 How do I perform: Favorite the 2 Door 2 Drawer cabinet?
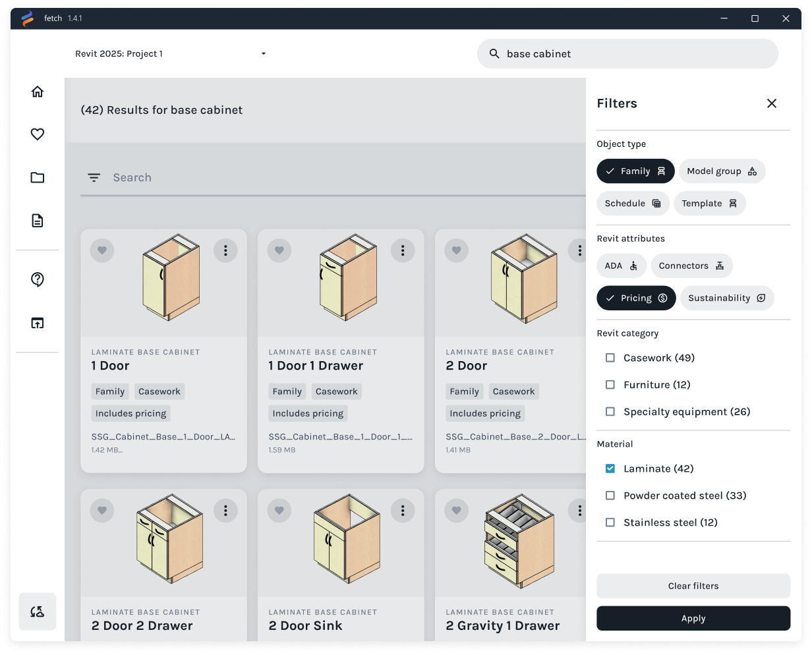(x=102, y=510)
